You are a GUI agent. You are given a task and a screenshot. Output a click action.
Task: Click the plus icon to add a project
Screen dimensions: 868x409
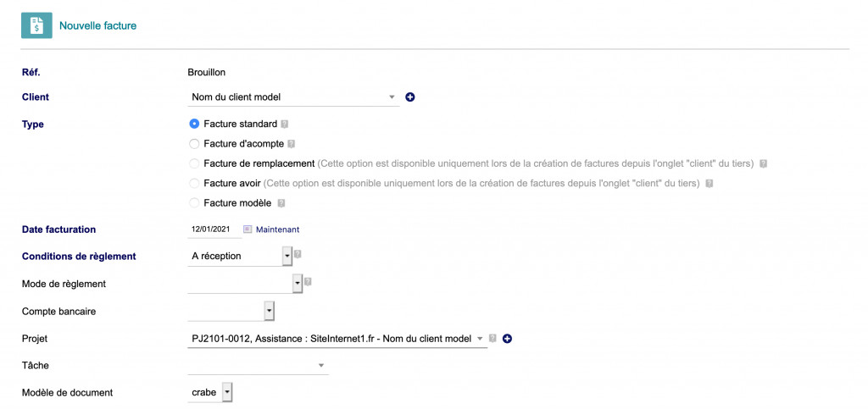tap(508, 339)
